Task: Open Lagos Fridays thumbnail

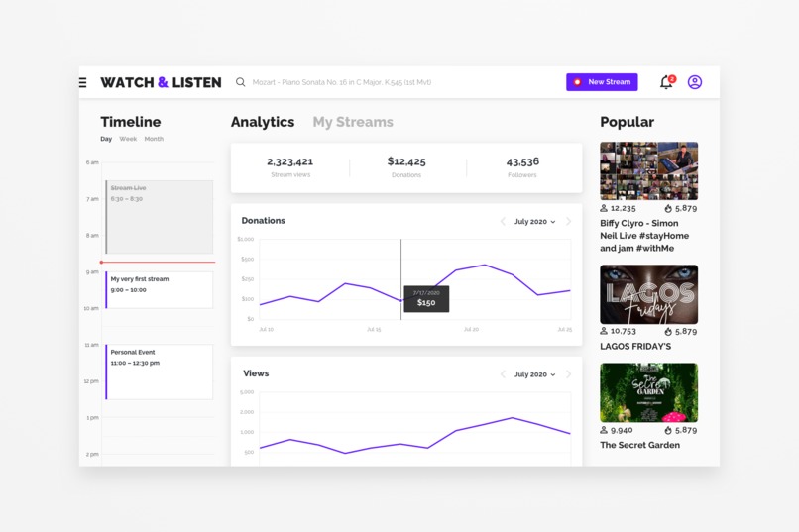Action: coord(648,294)
